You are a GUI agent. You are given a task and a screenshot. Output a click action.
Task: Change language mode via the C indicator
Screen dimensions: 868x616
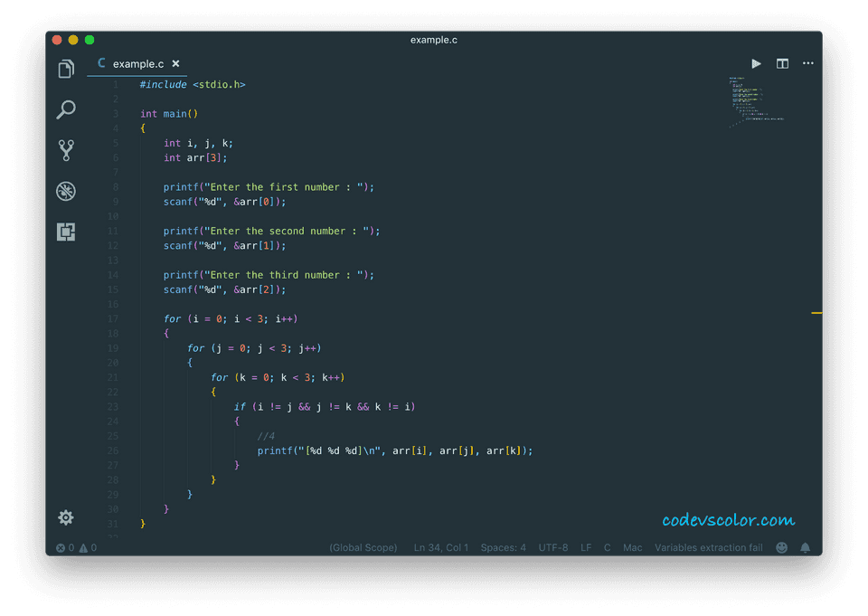tap(607, 547)
